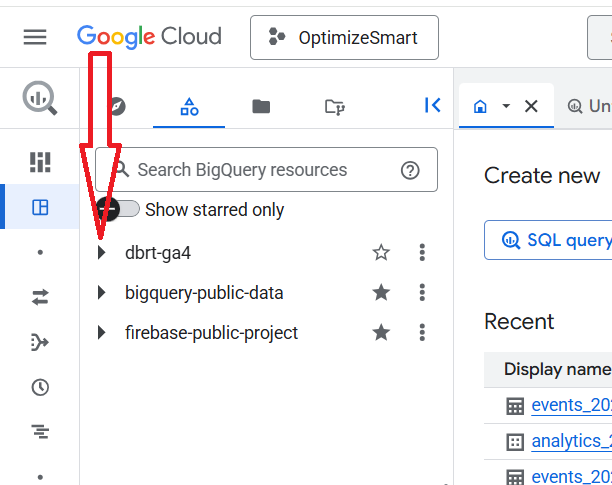Open the OptimizeSmart project selector

click(x=343, y=38)
